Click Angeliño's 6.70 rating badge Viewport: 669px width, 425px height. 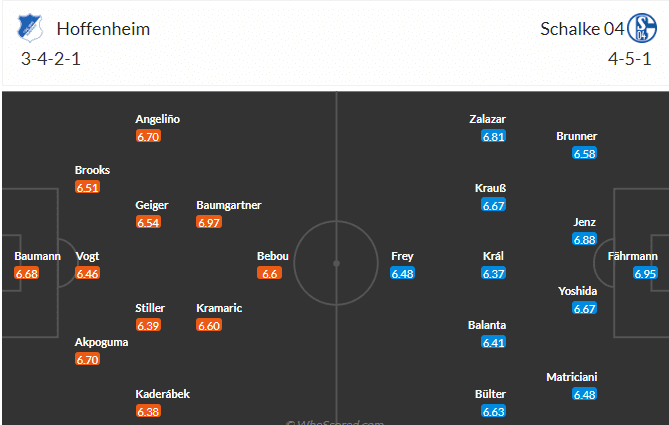pyautogui.click(x=148, y=136)
